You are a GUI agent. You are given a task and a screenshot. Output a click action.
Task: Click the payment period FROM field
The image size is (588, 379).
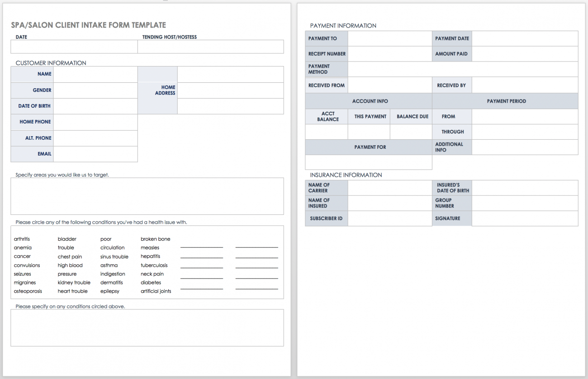click(525, 117)
